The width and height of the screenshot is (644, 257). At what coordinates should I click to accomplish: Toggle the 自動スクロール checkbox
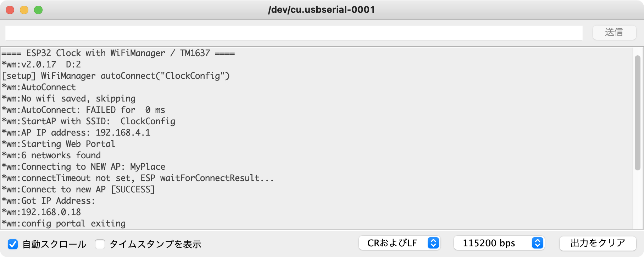tap(13, 244)
